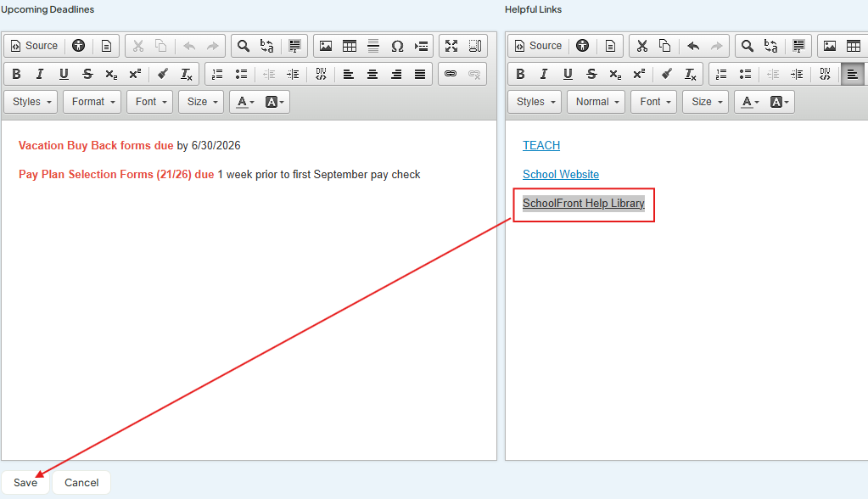Open the TEACH link
The width and height of the screenshot is (868, 499).
(541, 146)
